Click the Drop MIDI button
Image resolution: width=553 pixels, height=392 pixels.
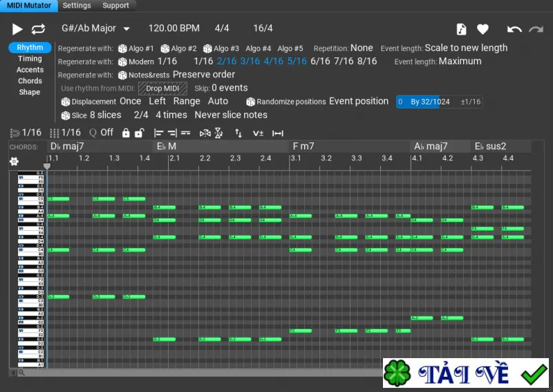[162, 88]
